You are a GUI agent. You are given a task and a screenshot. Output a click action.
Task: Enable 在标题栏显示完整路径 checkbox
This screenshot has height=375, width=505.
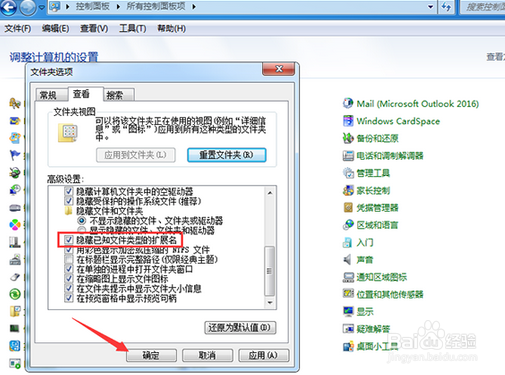click(x=68, y=259)
